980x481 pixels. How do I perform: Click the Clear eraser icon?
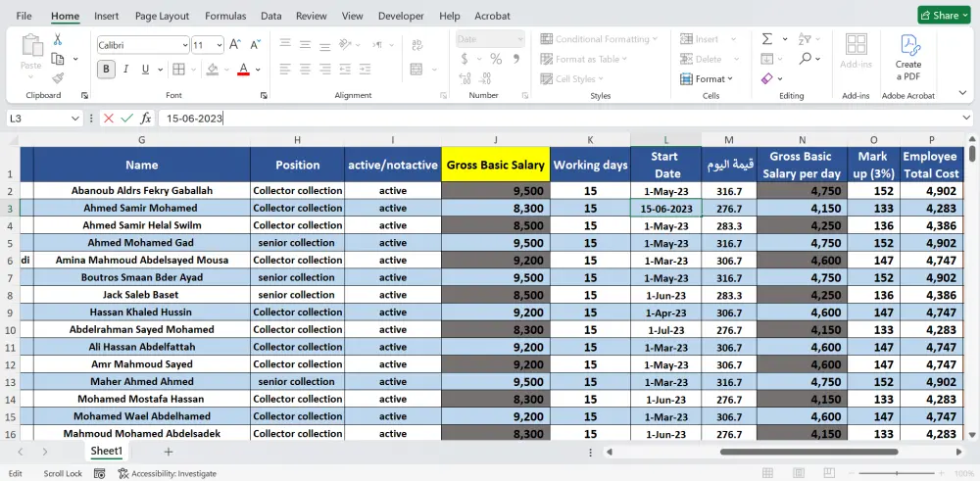coord(767,78)
